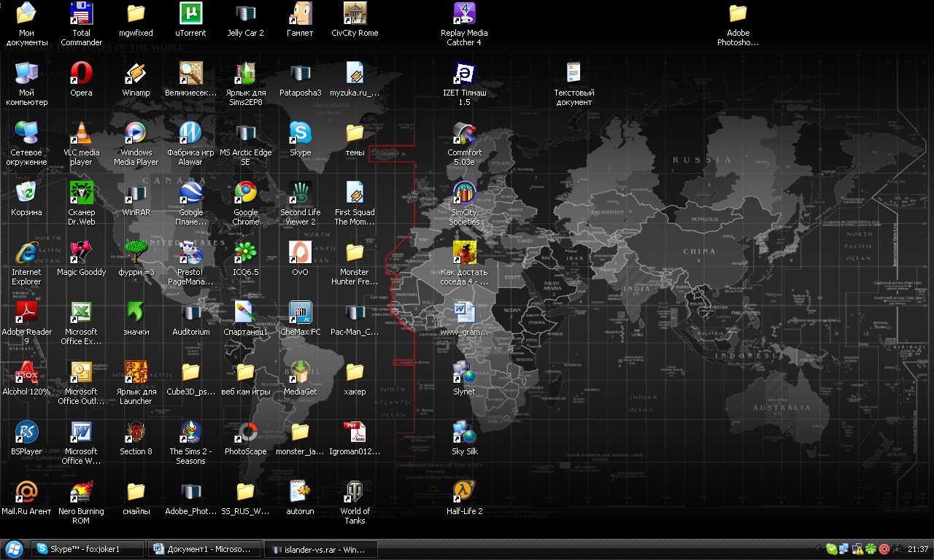
Task: Select the Google Chrome desktop shortcut
Action: tap(245, 193)
